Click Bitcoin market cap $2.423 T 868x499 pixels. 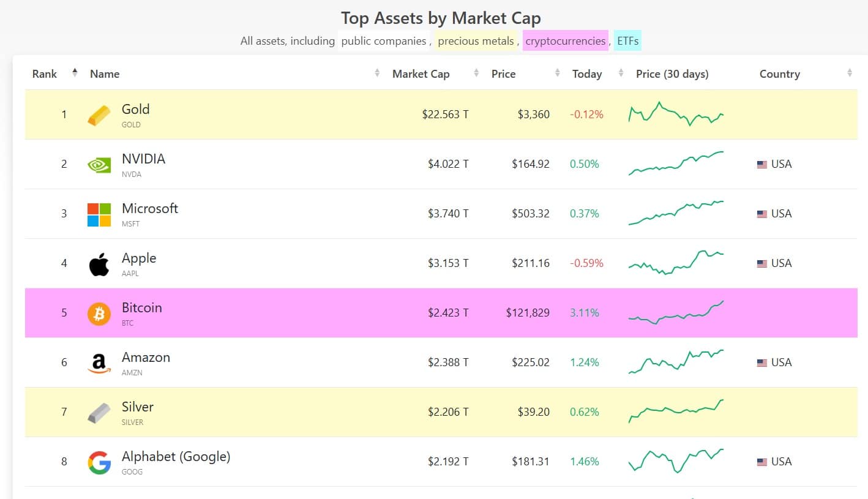[448, 313]
